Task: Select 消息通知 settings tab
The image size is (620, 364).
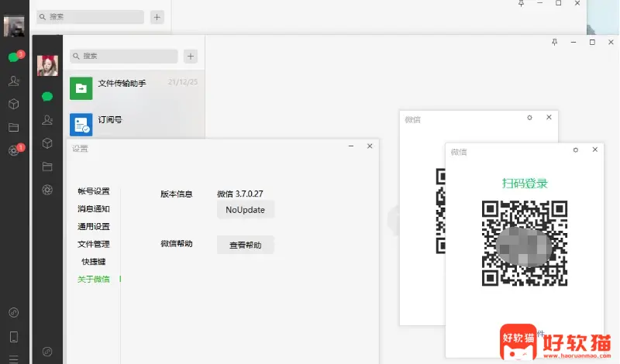Action: 93,208
